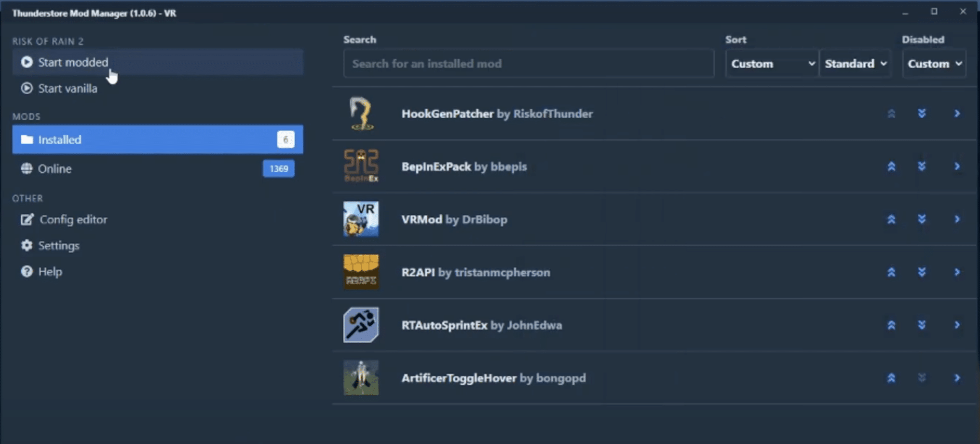
Task: Move VRMod up in the list
Action: 891,219
